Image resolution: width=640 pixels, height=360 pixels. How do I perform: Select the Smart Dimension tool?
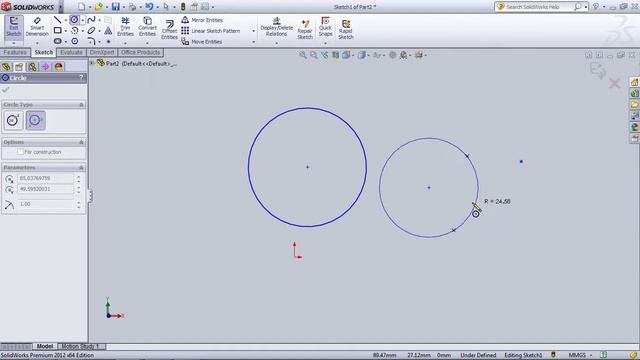[x=37, y=27]
